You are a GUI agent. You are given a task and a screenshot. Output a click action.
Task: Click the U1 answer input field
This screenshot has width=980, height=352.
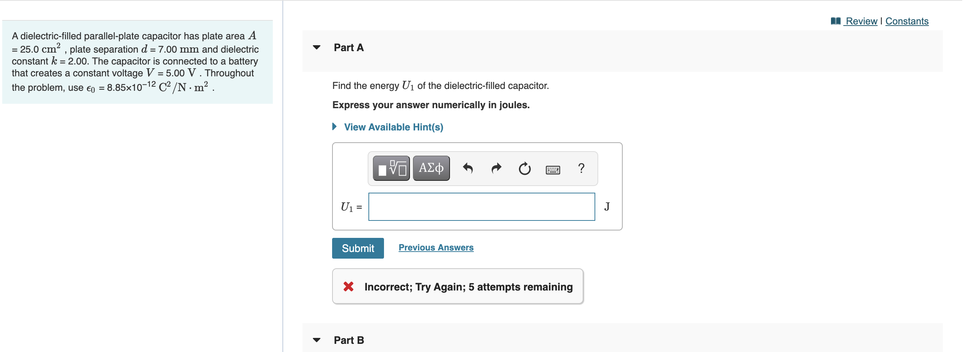pyautogui.click(x=481, y=207)
